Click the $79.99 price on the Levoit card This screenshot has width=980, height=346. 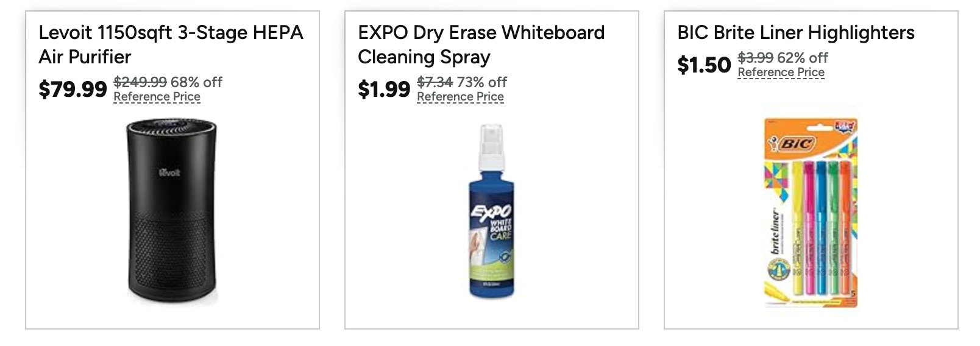click(73, 89)
